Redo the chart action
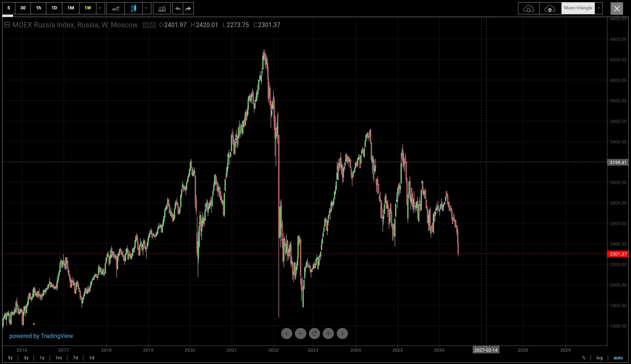This screenshot has height=364, width=631. tap(188, 9)
